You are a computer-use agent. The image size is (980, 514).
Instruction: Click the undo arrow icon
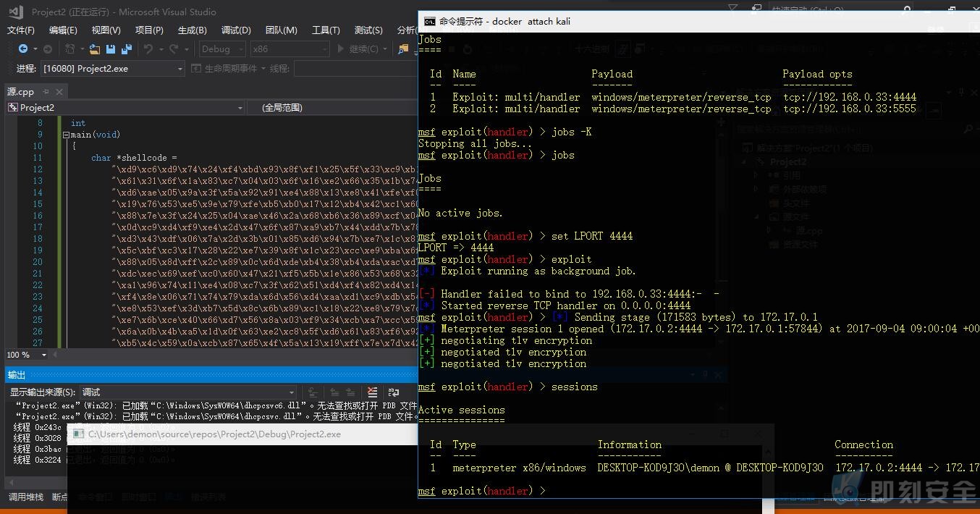pos(148,49)
